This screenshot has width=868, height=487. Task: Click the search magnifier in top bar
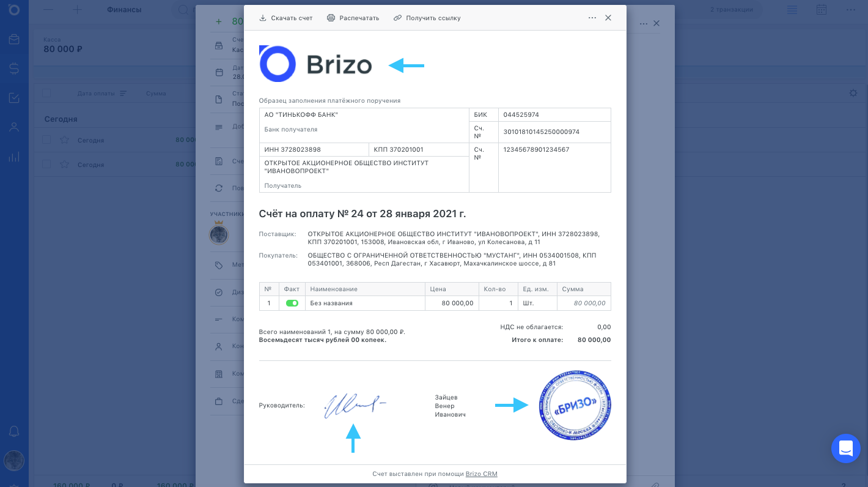click(x=183, y=10)
